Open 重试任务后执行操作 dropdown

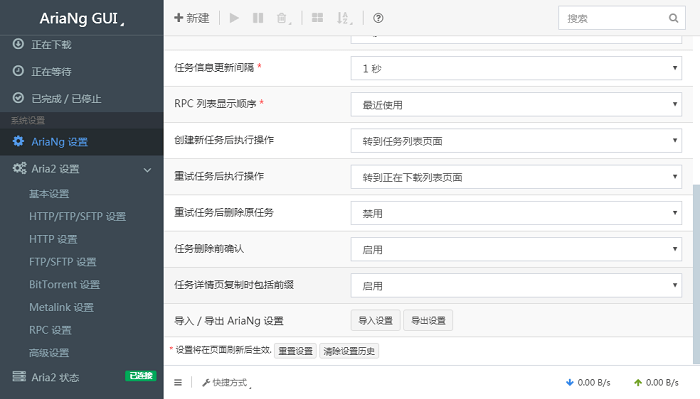point(516,177)
